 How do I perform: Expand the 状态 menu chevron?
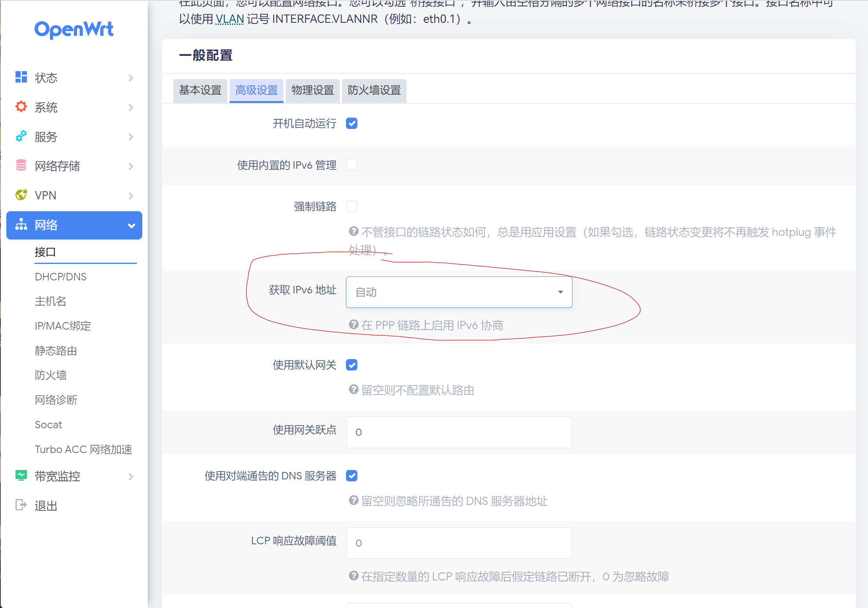(131, 78)
